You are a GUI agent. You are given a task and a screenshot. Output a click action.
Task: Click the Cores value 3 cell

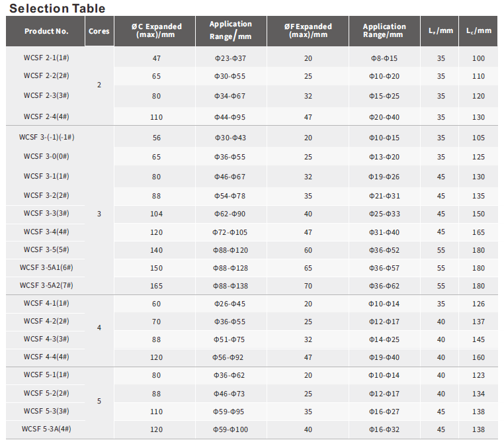pyautogui.click(x=99, y=214)
